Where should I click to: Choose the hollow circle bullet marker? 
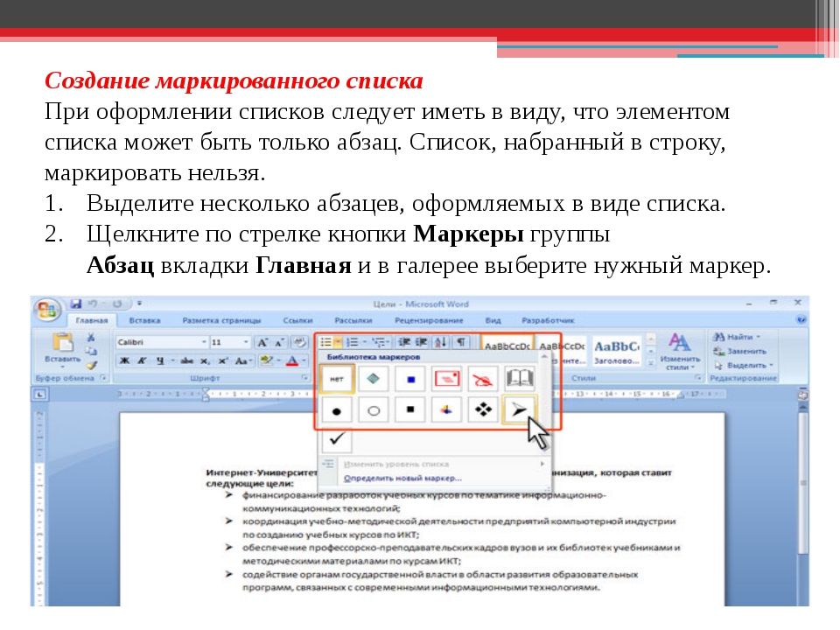coord(374,410)
